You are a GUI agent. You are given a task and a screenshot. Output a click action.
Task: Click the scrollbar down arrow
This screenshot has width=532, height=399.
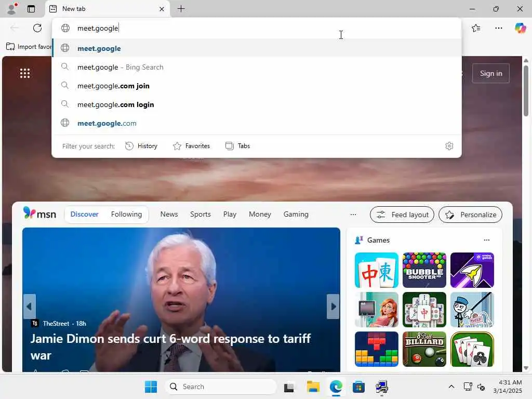tap(526, 368)
